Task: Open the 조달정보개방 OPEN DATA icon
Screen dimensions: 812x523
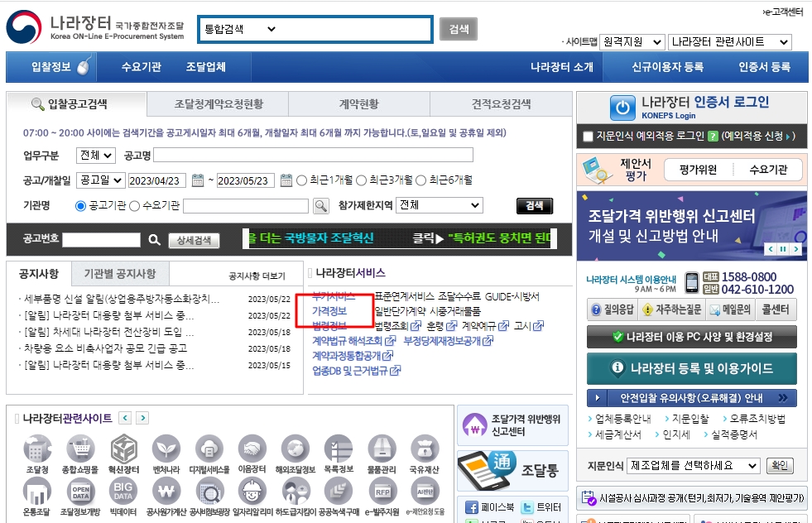Action: coord(81,492)
